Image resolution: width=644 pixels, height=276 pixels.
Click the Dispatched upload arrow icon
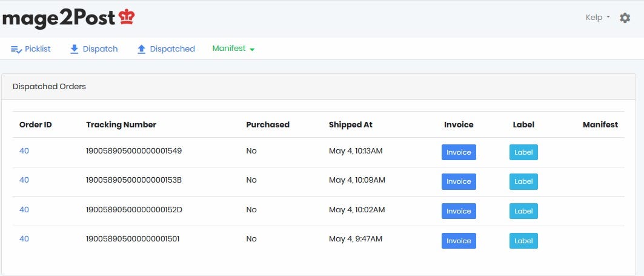click(x=141, y=49)
